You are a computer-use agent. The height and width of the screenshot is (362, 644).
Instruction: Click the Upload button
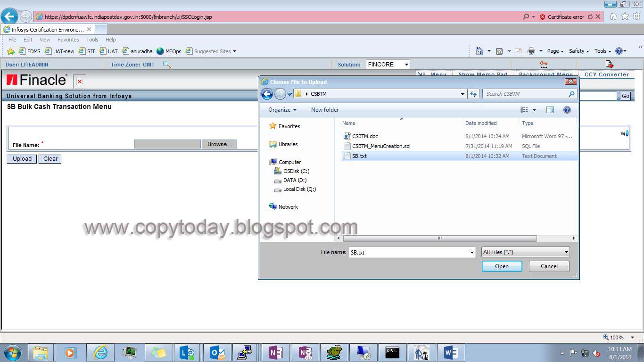tap(22, 159)
